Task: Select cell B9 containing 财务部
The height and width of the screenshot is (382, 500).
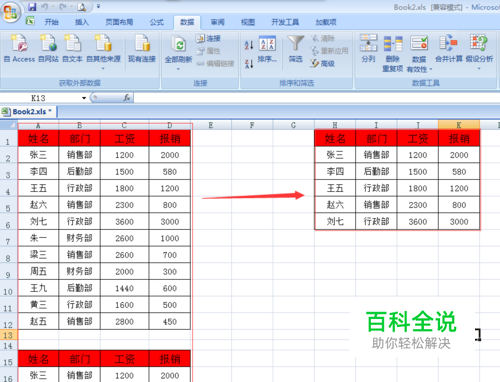Action: [x=79, y=272]
